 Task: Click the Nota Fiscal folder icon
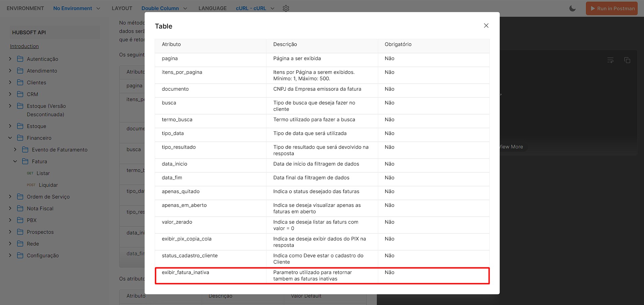click(20, 208)
